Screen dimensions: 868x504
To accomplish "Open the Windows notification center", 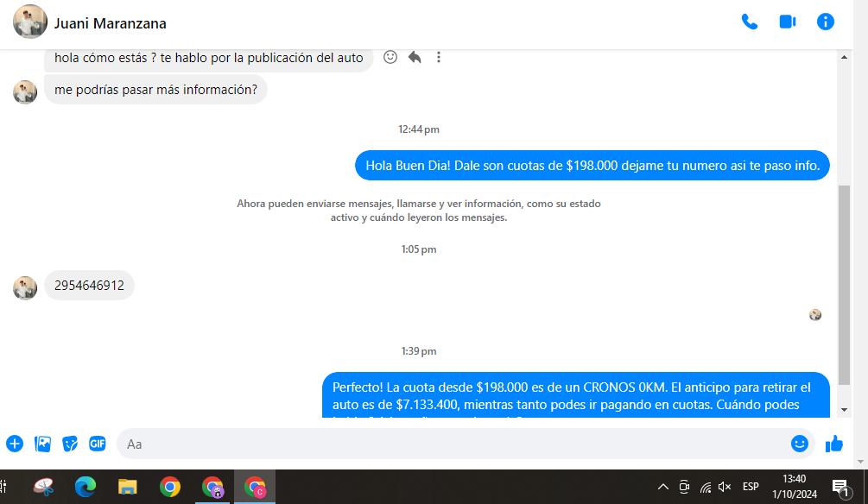I will (841, 488).
